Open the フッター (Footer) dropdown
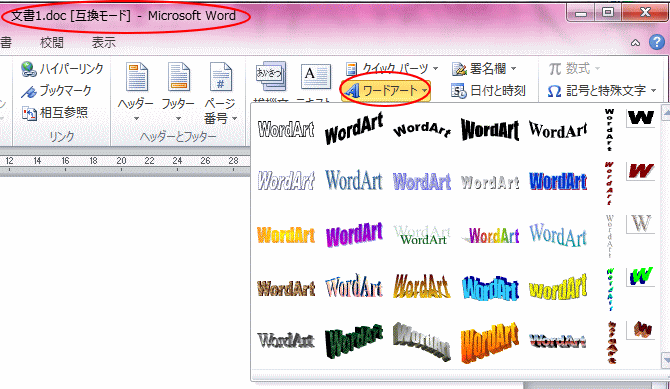670x389 pixels. 178,91
